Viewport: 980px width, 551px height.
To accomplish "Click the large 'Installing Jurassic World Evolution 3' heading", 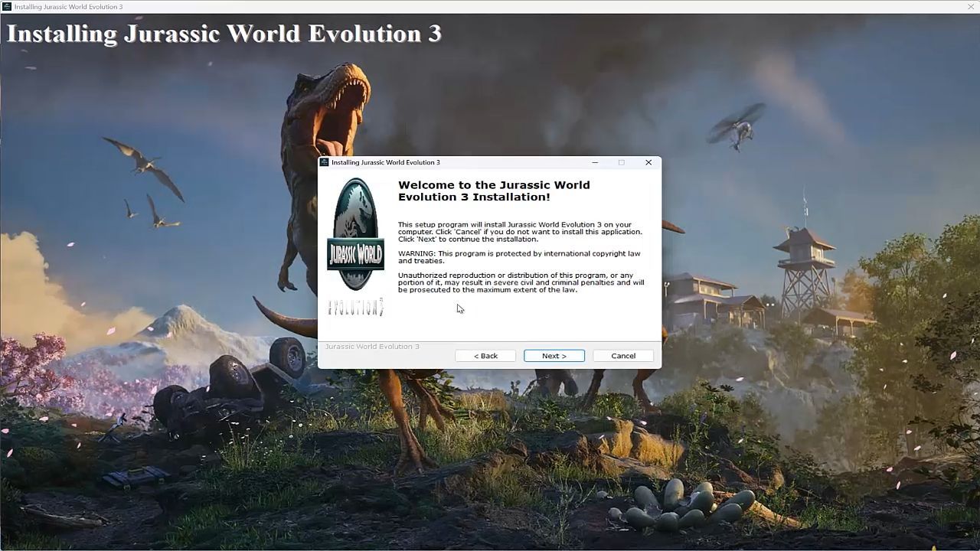I will [x=224, y=34].
